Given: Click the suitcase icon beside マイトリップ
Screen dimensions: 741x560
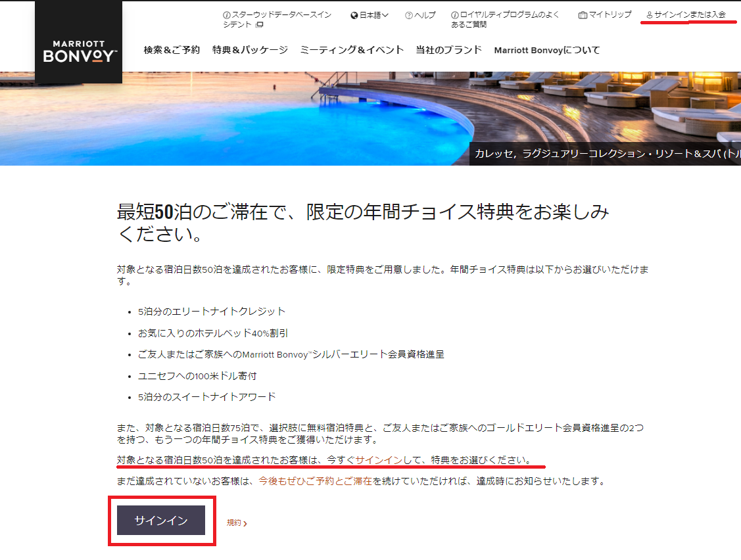Looking at the screenshot, I should click(583, 15).
